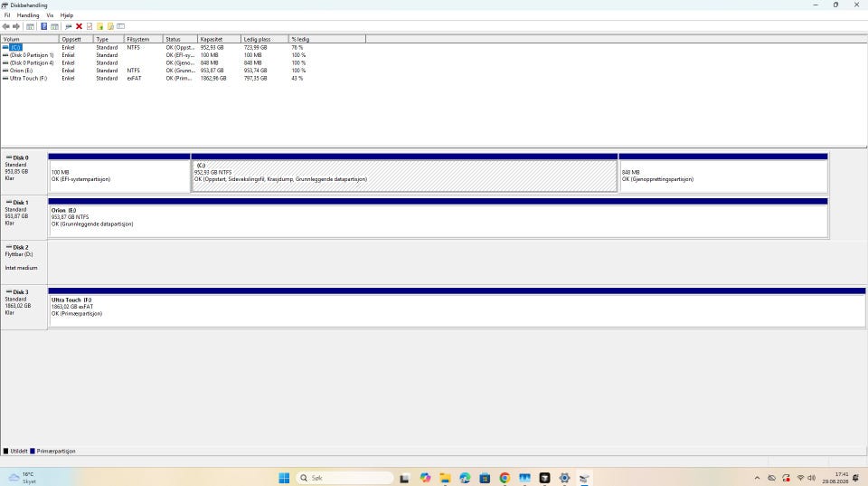Click the volume speaker tray icon
The image size is (868, 486).
click(812, 478)
